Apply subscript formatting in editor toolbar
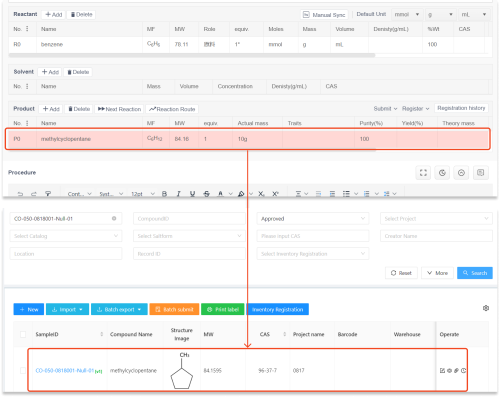The width and height of the screenshot is (500, 397). 261,194
